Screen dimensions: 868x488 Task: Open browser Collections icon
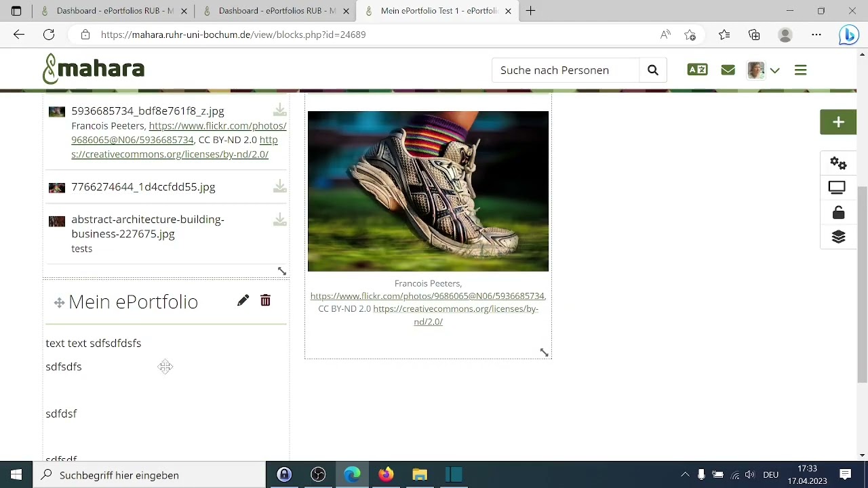pos(754,35)
